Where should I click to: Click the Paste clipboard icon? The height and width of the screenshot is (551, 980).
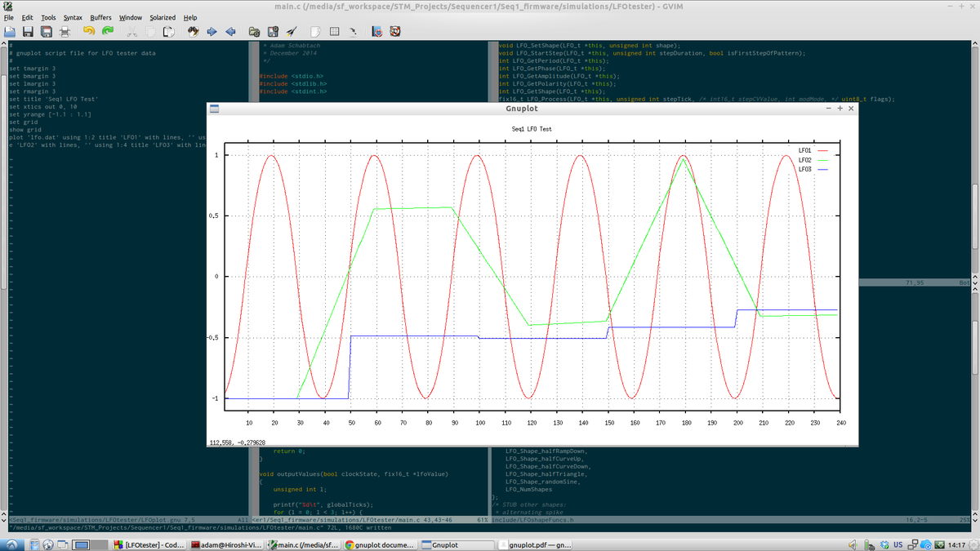[x=168, y=32]
